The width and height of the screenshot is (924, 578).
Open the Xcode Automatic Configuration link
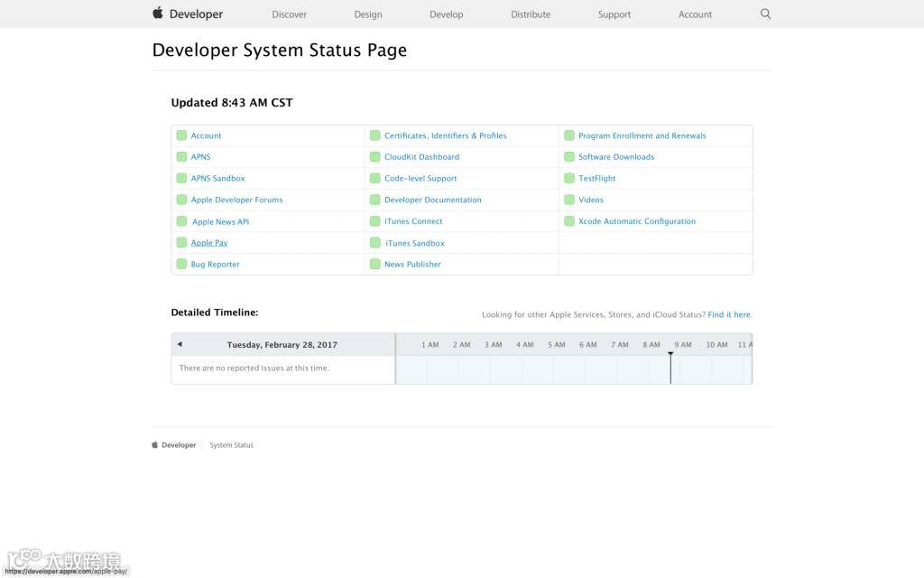click(636, 221)
